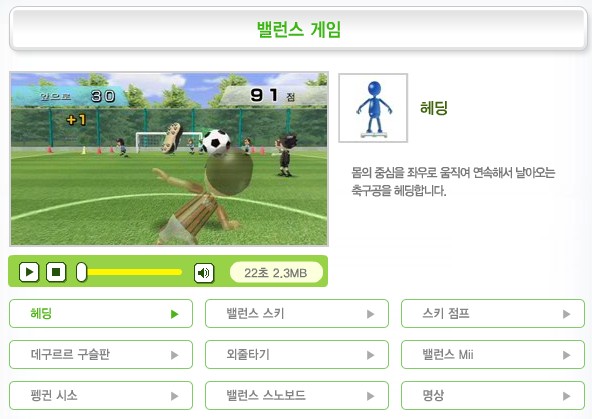
Task: Open the 데구르르 구슬판 game
Action: coord(101,354)
